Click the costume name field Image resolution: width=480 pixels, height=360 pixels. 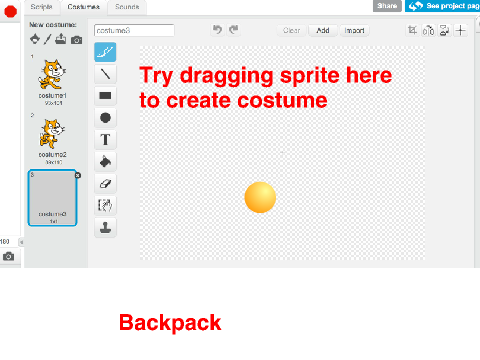[x=134, y=30]
